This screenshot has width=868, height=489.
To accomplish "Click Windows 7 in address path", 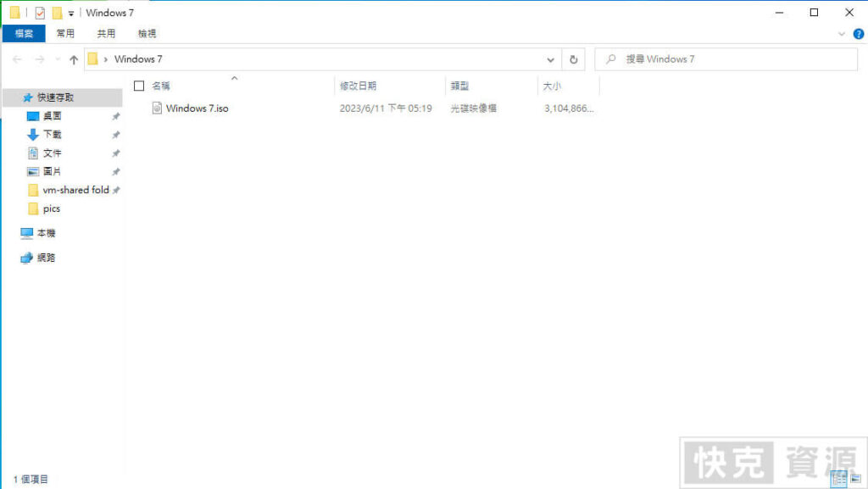I will pyautogui.click(x=138, y=59).
